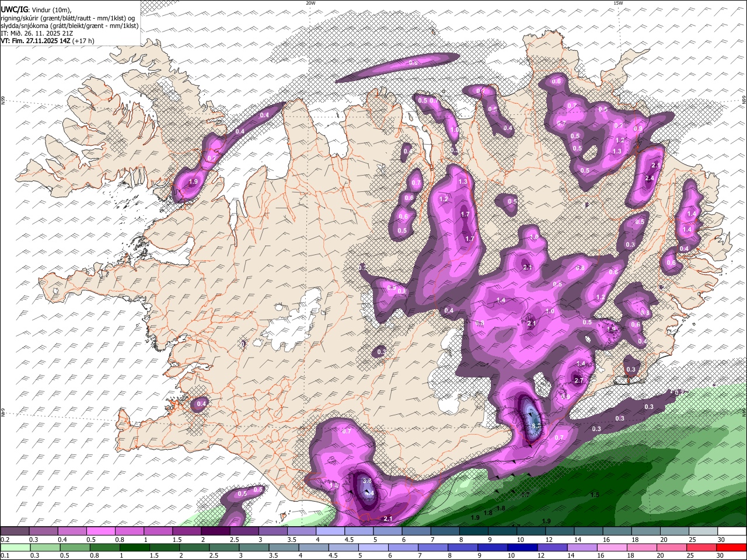747x560 pixels.
Task: Select lower legend dark blue swatch between 10 and 12
Action: click(521, 548)
